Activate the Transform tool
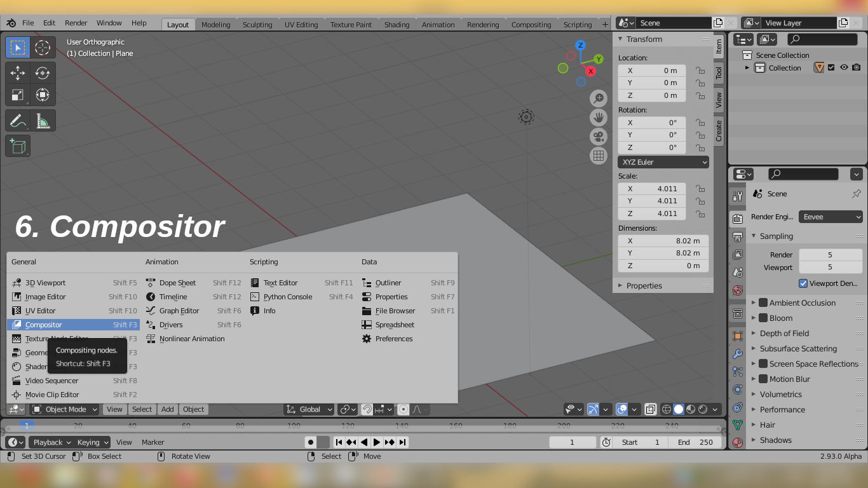868x488 pixels. pyautogui.click(x=43, y=95)
